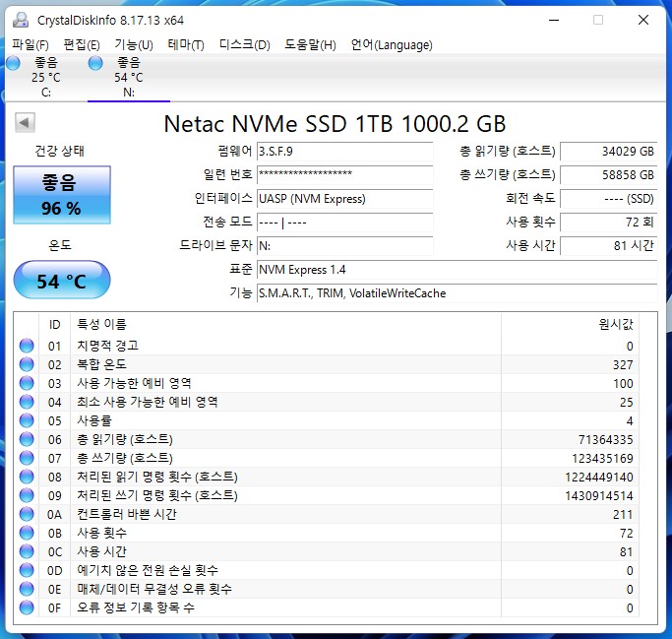Click the CrystalDiskInfo app icon in title bar

coord(21,20)
